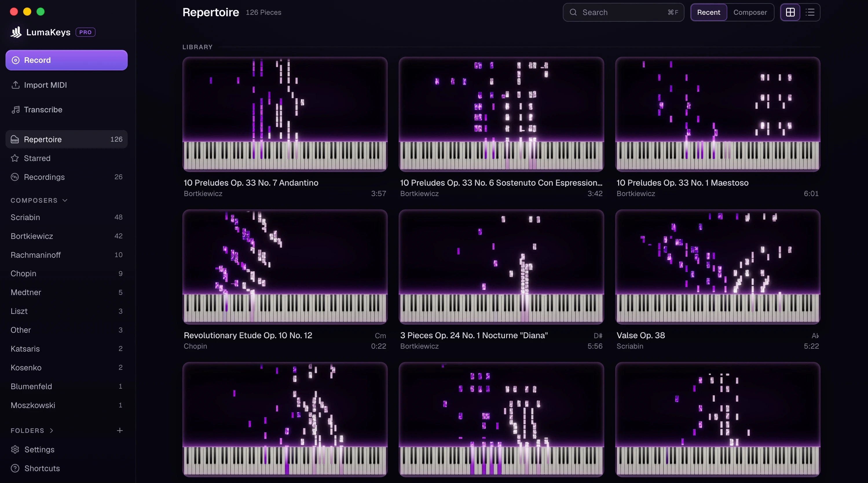Show Starred pieces
The width and height of the screenshot is (868, 483).
[x=66, y=158]
